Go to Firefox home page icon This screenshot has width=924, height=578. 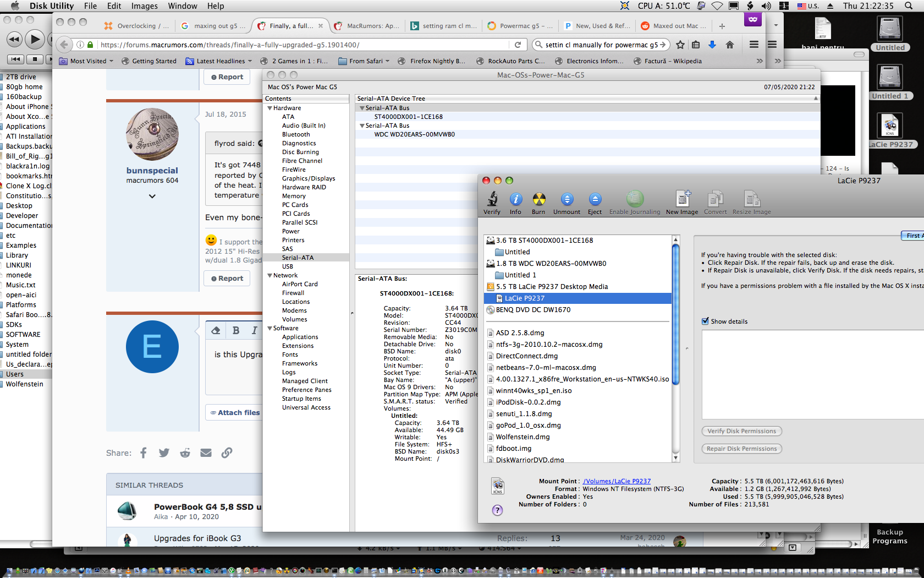[x=730, y=45]
